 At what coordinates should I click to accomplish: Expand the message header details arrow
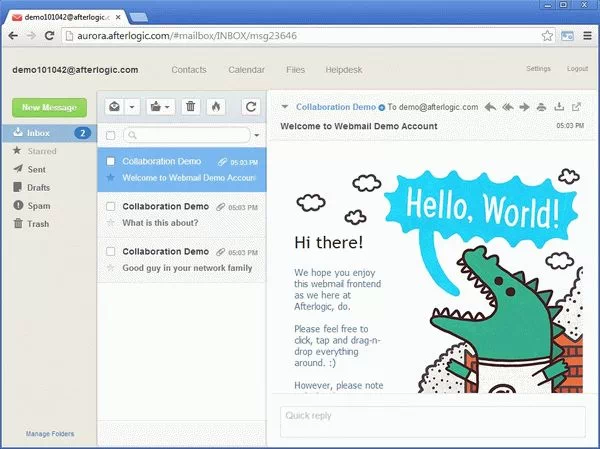[x=285, y=107]
